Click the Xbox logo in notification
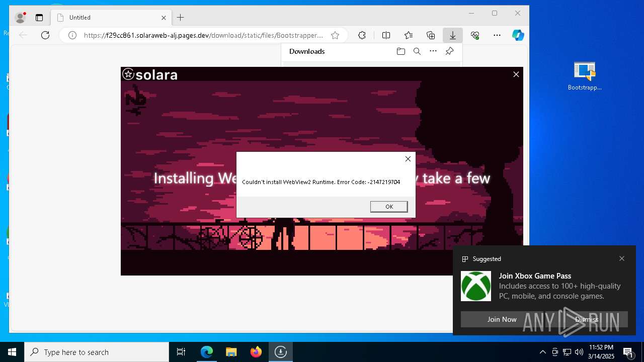The image size is (644, 362). 476,286
